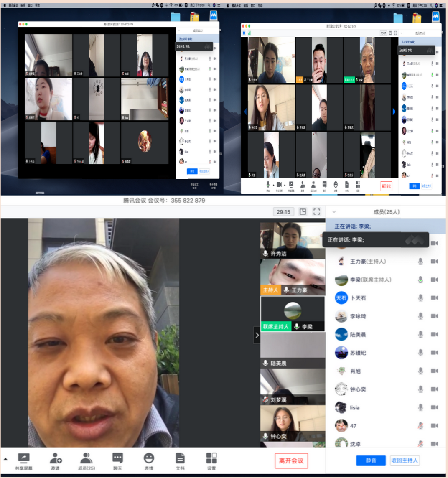Toggle camera for 李咏琦 in member list
The width and height of the screenshot is (448, 478).
point(434,316)
